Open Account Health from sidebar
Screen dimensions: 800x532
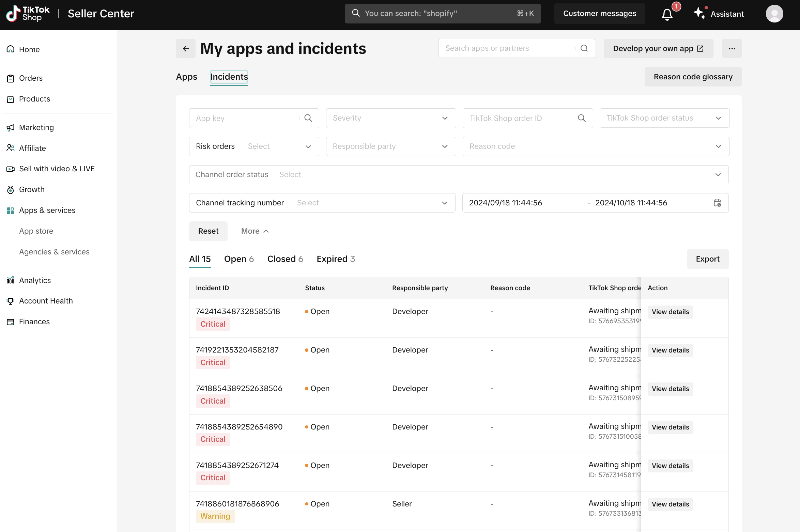point(46,301)
